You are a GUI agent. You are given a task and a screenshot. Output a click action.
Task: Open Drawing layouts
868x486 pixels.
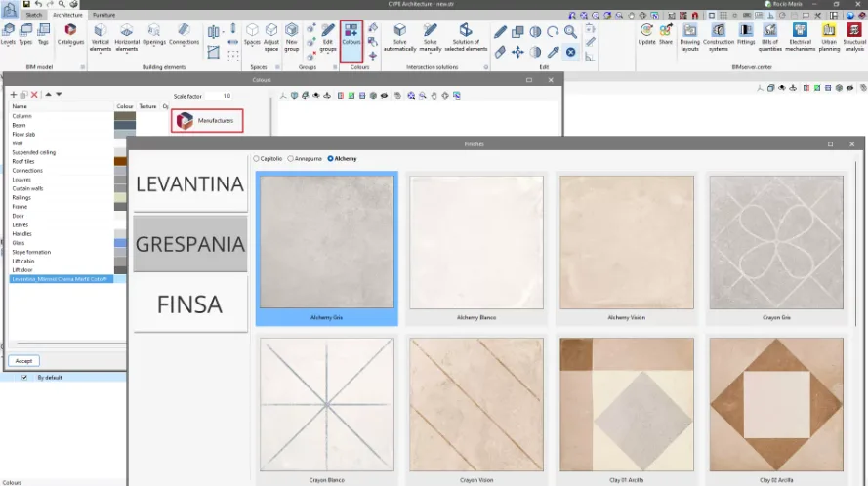[689, 38]
